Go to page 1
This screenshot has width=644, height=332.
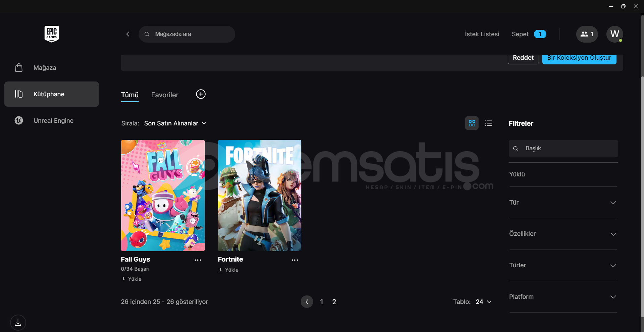pyautogui.click(x=321, y=302)
